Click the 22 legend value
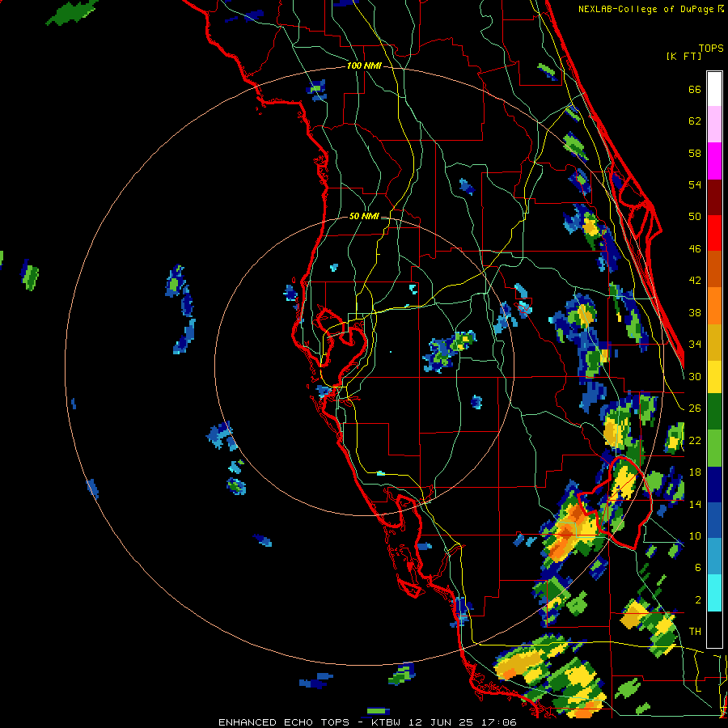 click(x=695, y=440)
